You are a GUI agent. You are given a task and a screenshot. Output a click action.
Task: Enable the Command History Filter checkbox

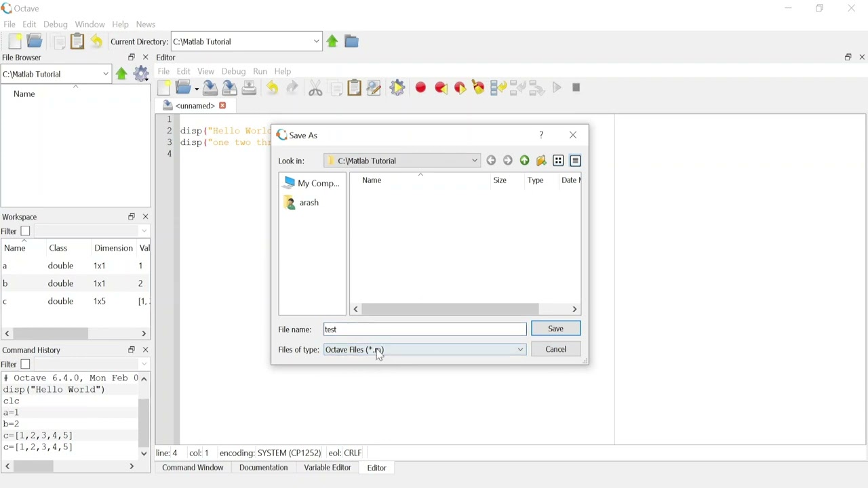point(26,365)
